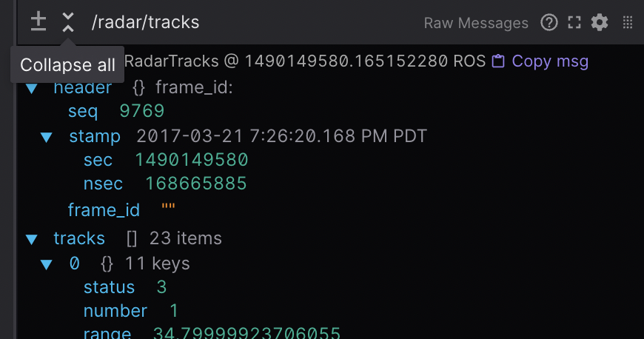This screenshot has width=644, height=339.
Task: Click the Collapse all chevrons icon
Action: (x=68, y=22)
